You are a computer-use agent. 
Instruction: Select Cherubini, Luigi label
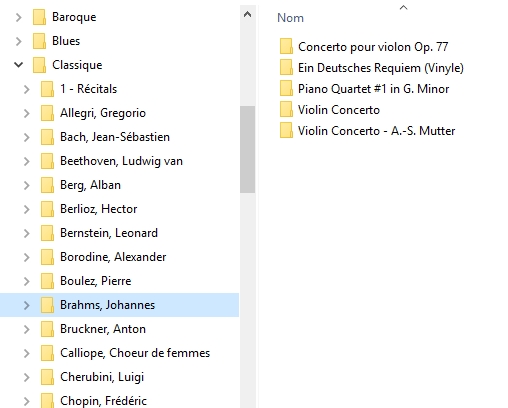[102, 377]
